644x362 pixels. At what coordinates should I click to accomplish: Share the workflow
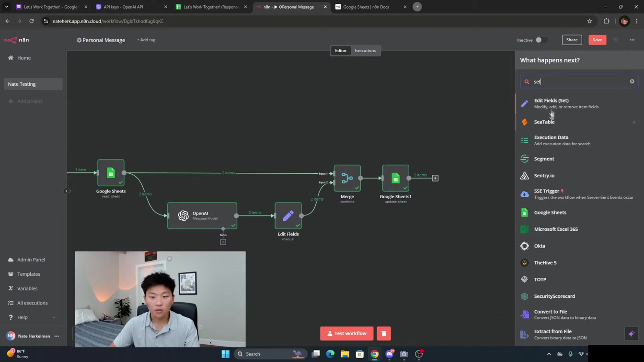572,40
